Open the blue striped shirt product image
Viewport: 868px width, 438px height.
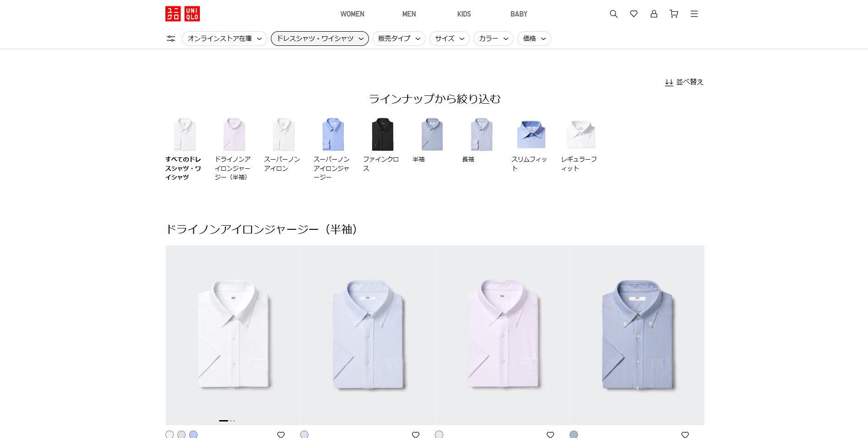[637, 335]
